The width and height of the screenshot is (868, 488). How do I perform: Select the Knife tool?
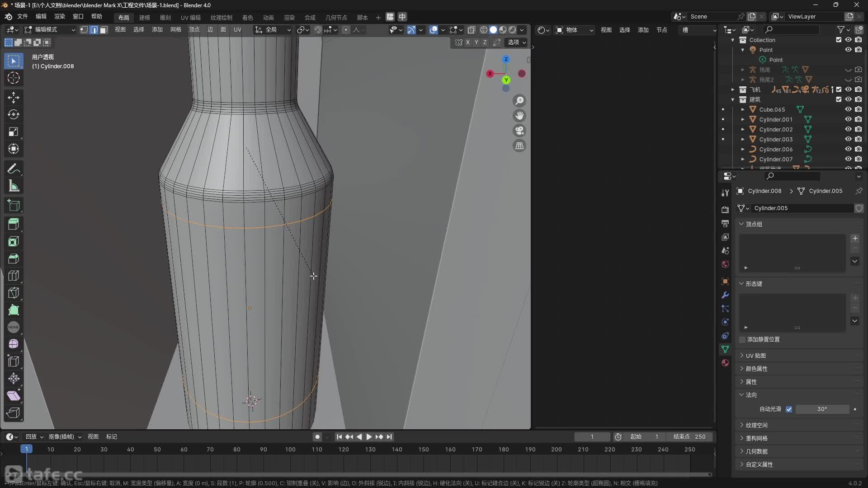click(14, 293)
